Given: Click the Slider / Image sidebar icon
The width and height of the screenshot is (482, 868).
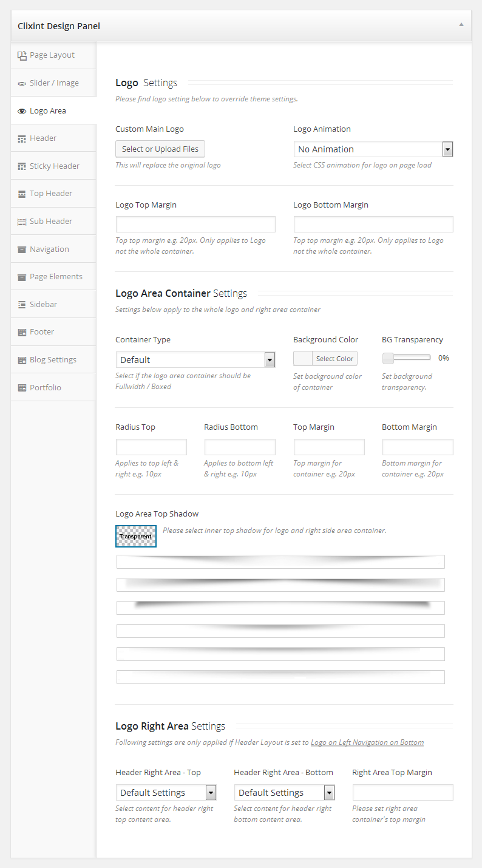Looking at the screenshot, I should click(x=22, y=83).
